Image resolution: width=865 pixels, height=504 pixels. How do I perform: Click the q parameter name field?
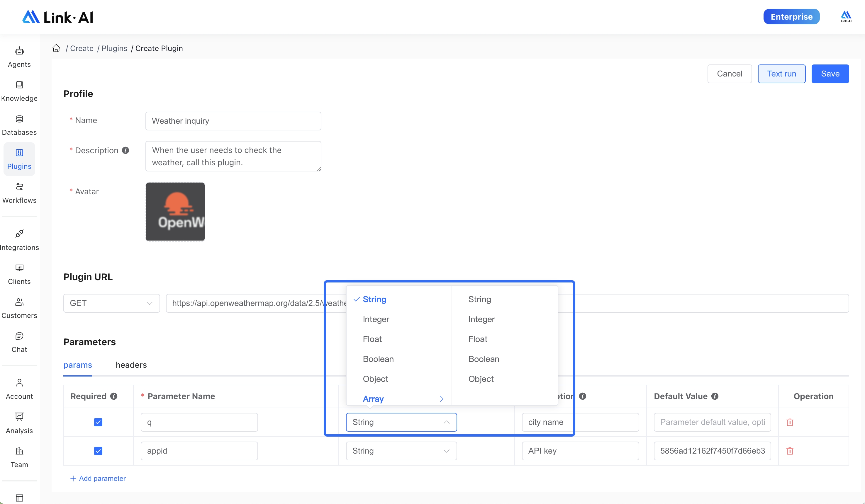click(x=199, y=422)
